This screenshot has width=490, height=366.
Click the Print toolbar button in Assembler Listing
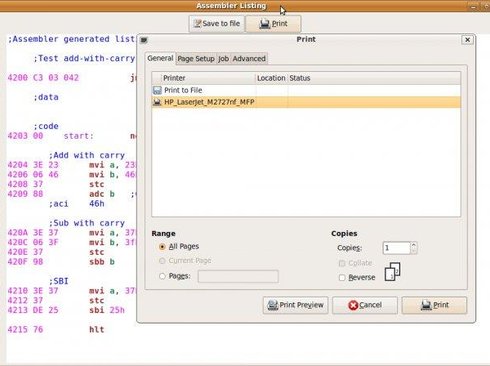coord(273,24)
